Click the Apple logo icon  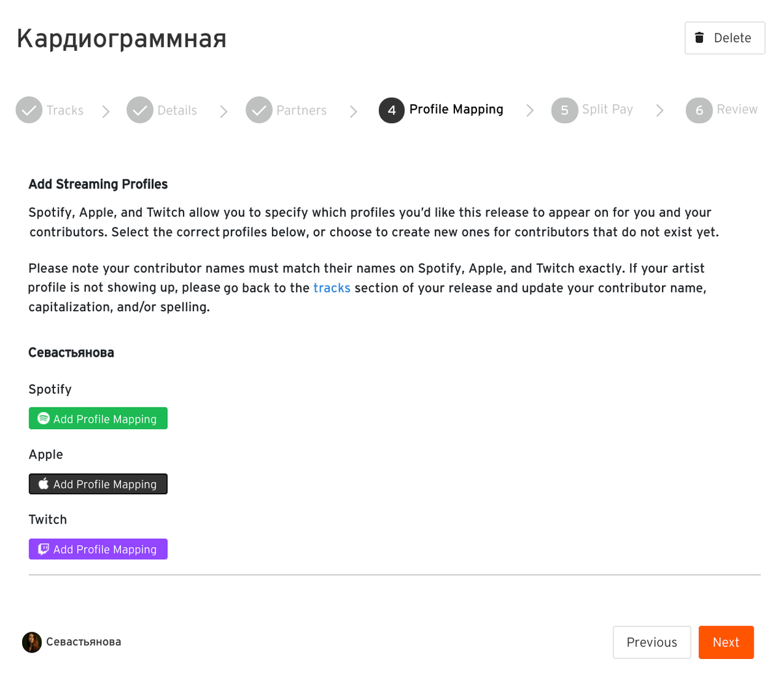pyautogui.click(x=44, y=484)
